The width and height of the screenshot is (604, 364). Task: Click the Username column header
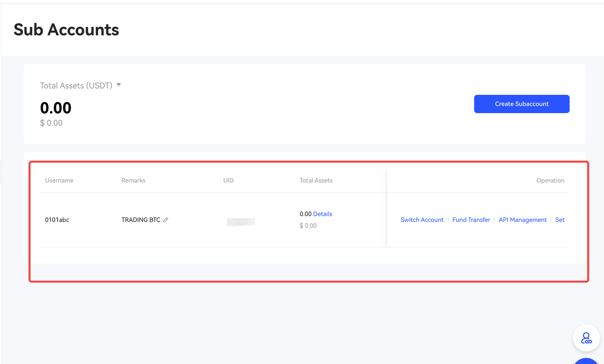59,181
